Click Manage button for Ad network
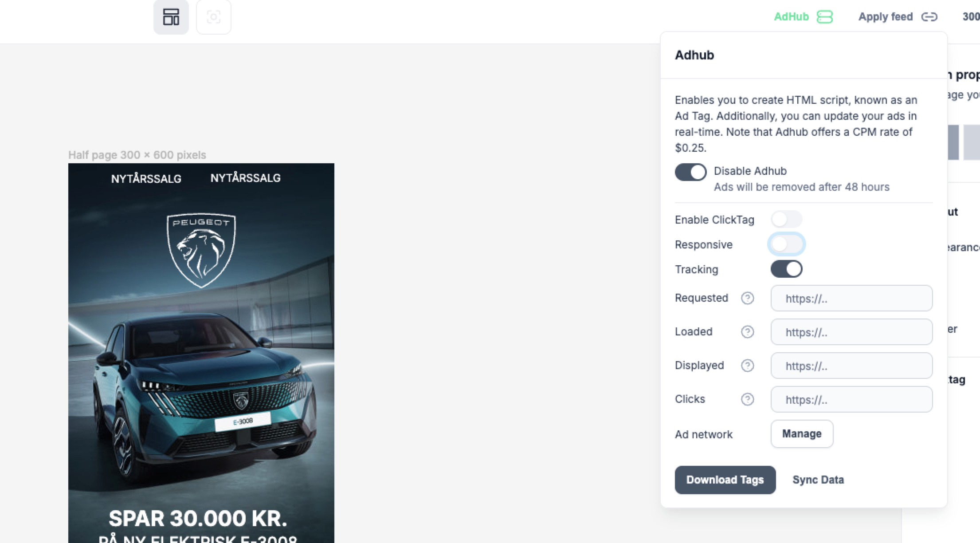Image resolution: width=980 pixels, height=543 pixels. click(801, 434)
